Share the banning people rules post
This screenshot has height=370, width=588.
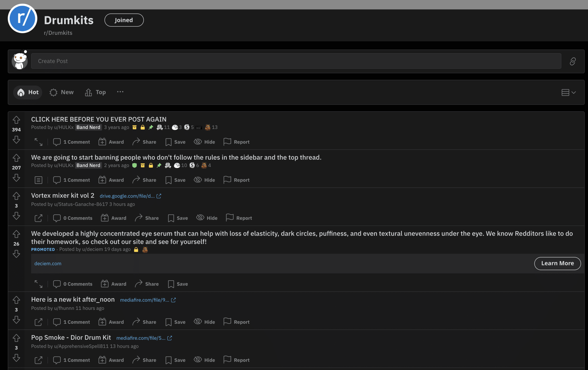click(144, 180)
